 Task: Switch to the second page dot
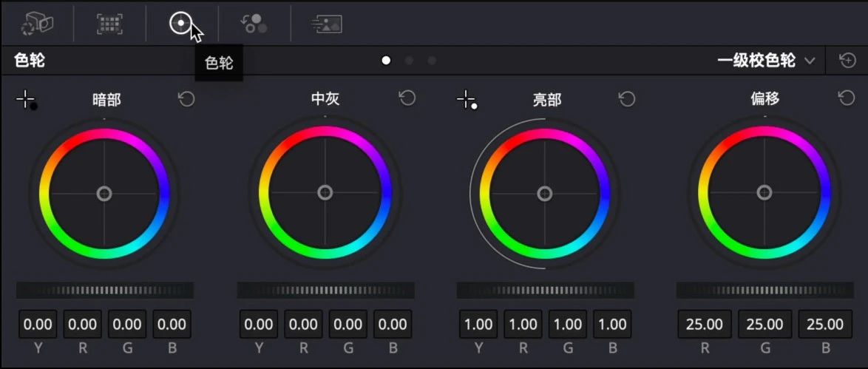pos(409,61)
